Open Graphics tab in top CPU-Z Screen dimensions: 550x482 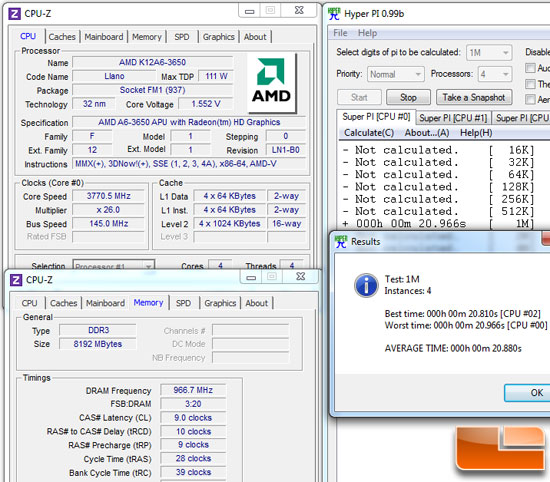219,37
